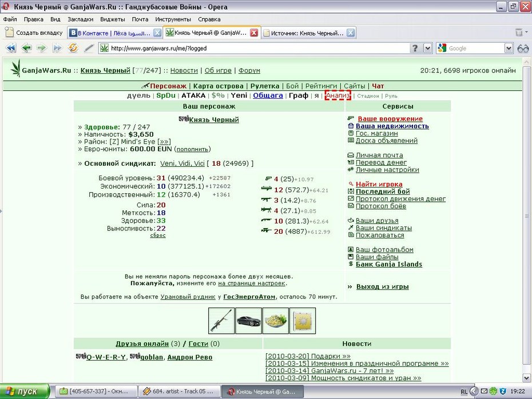The height and width of the screenshot is (399, 532).
Task: Open the Закладки menu
Action: 80,19
